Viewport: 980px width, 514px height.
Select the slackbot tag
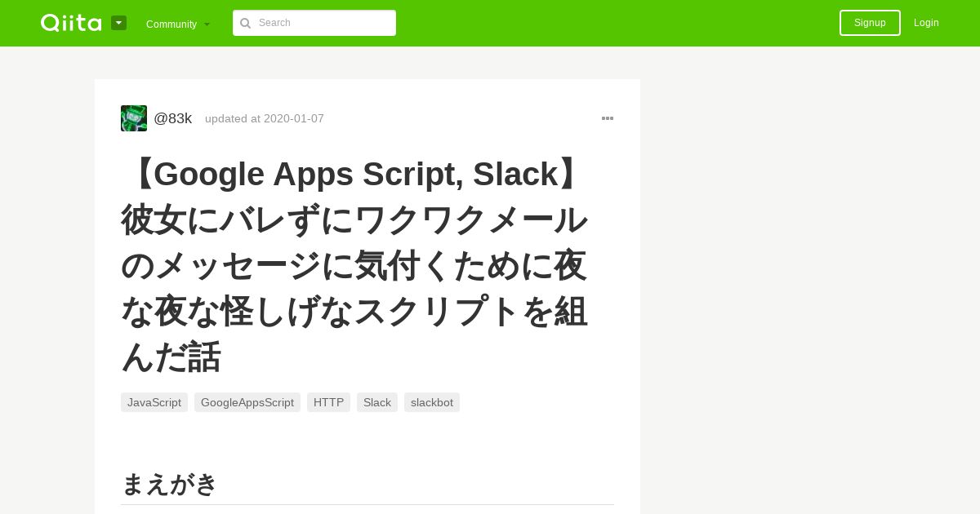[x=432, y=402]
